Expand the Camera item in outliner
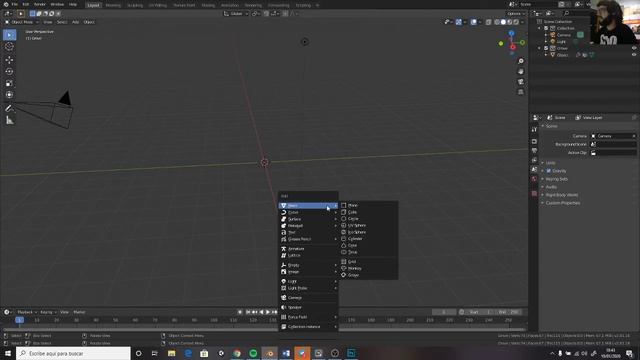Screen dimensions: 640x360 546,35
